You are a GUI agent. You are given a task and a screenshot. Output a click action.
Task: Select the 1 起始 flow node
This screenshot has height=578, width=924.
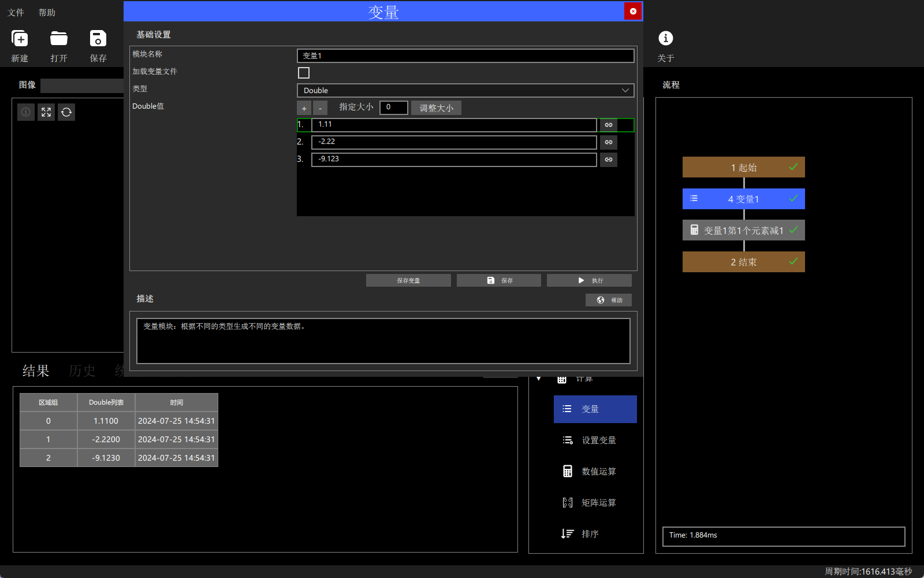coord(744,167)
